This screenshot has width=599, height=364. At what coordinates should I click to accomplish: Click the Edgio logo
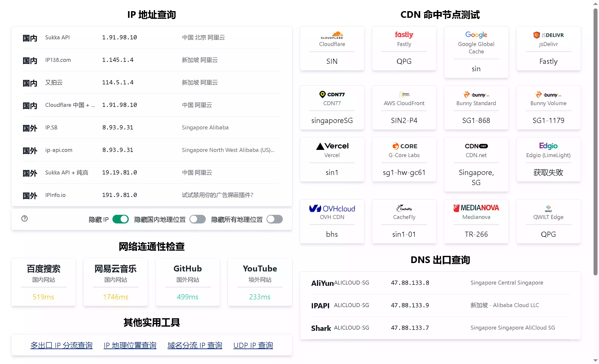548,146
